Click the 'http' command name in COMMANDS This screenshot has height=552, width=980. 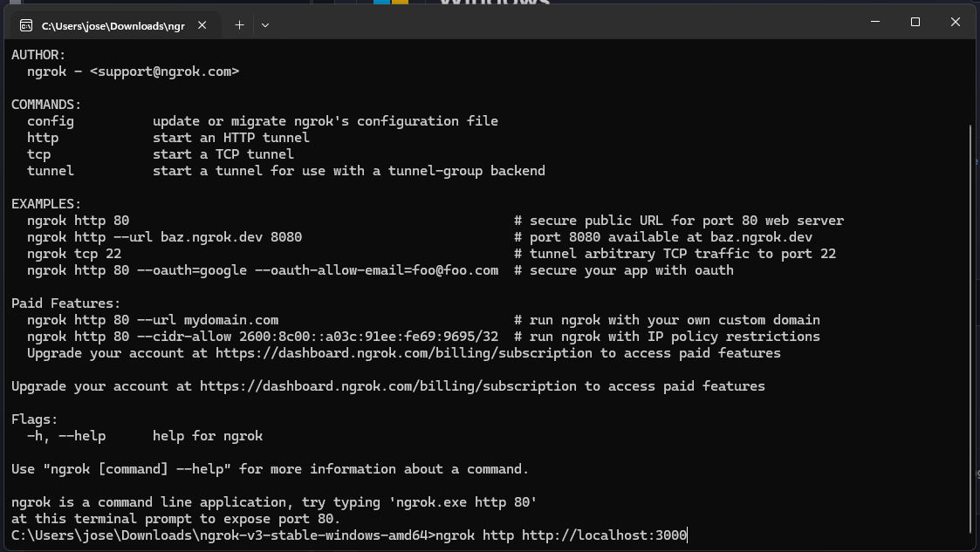point(43,138)
